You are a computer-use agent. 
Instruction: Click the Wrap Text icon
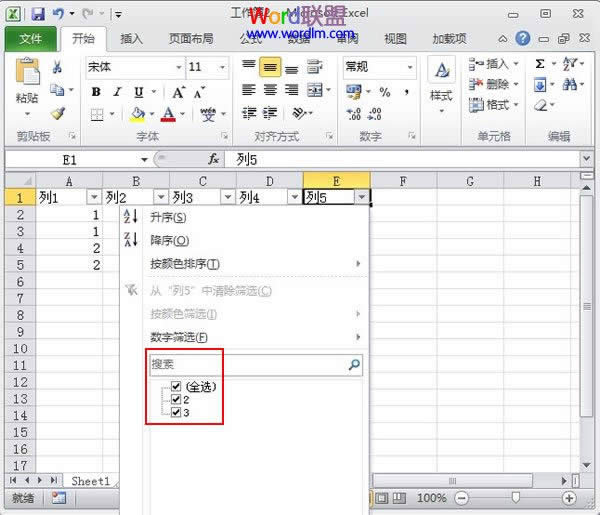(315, 67)
